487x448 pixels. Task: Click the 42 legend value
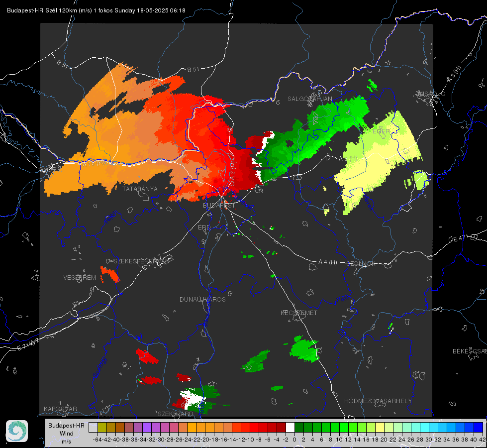[x=483, y=440]
